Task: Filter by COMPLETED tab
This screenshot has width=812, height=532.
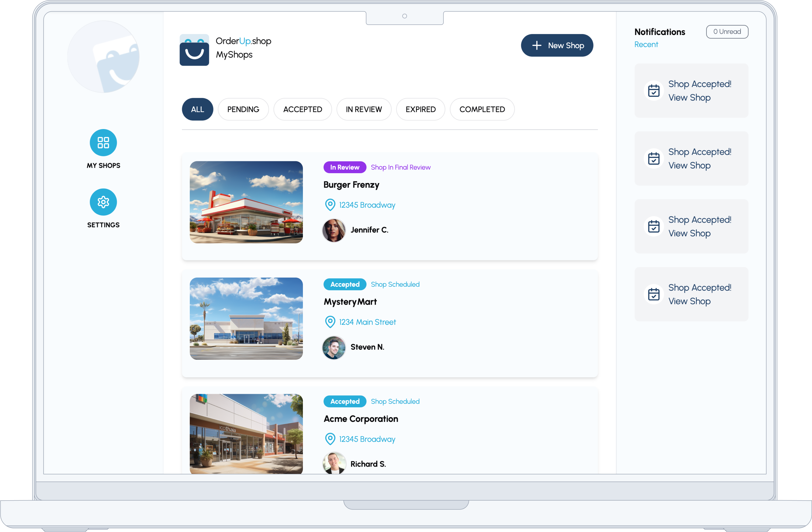Action: point(482,109)
